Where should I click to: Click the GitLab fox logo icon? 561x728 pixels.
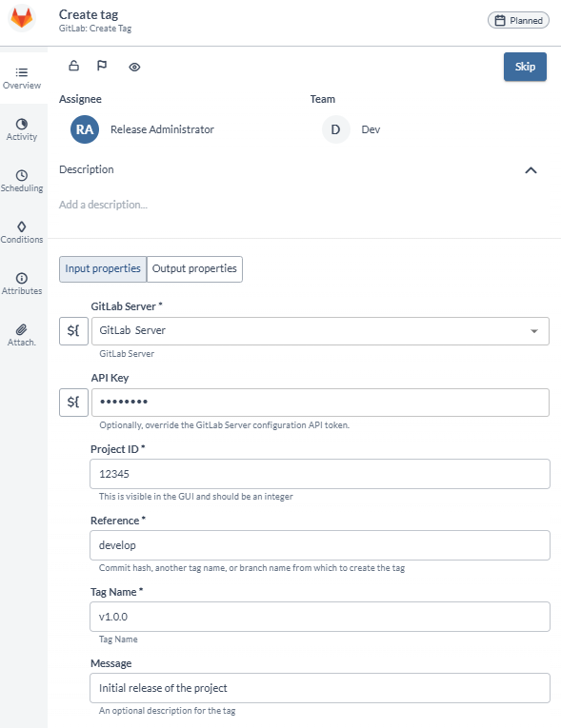[x=22, y=18]
